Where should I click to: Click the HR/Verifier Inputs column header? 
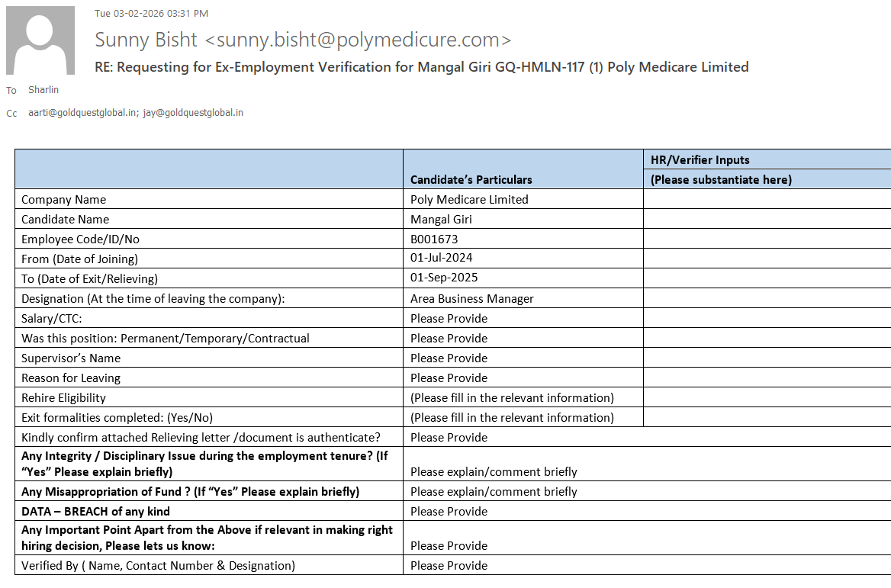pyautogui.click(x=700, y=160)
